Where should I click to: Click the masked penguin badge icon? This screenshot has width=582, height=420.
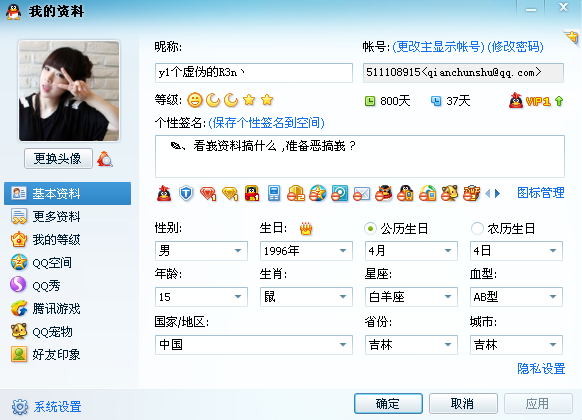click(x=383, y=193)
